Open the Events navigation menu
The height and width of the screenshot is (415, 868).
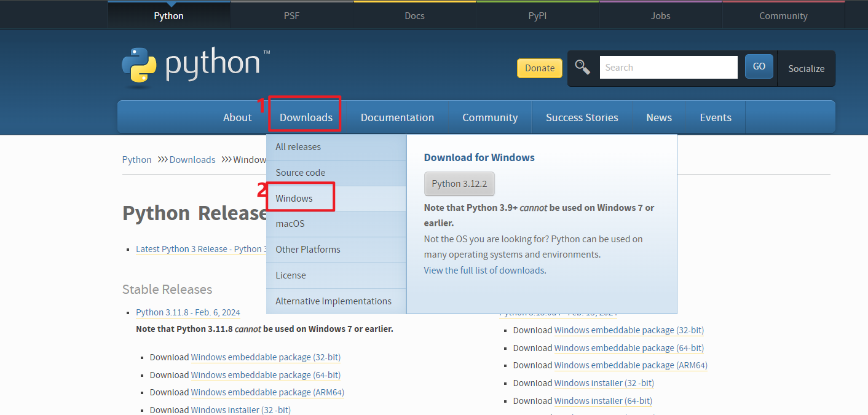(716, 117)
